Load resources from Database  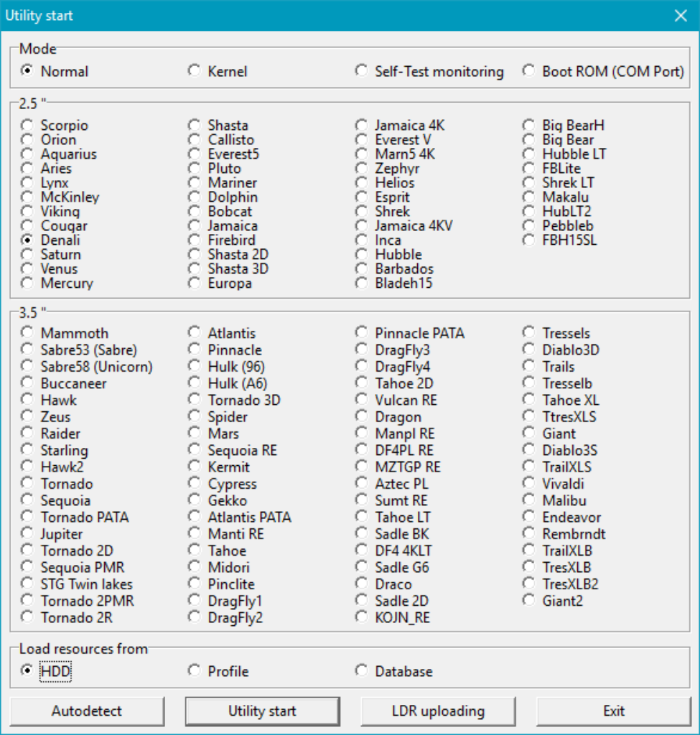(362, 671)
